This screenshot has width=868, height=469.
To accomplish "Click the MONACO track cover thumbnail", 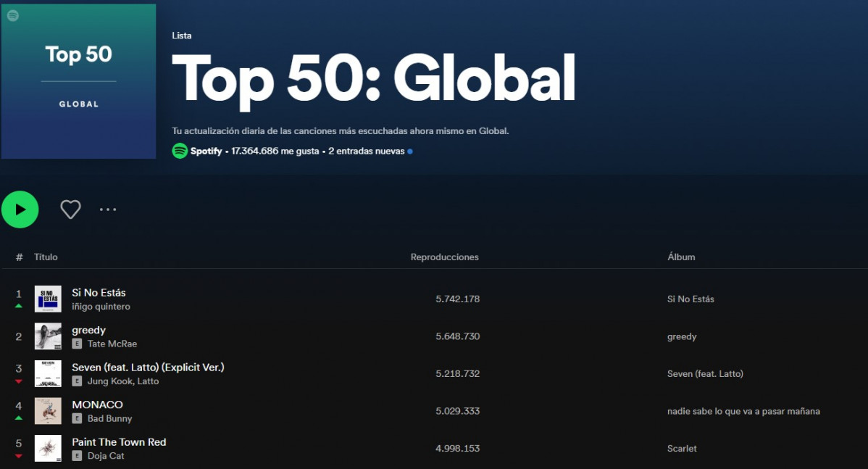I will pyautogui.click(x=48, y=411).
